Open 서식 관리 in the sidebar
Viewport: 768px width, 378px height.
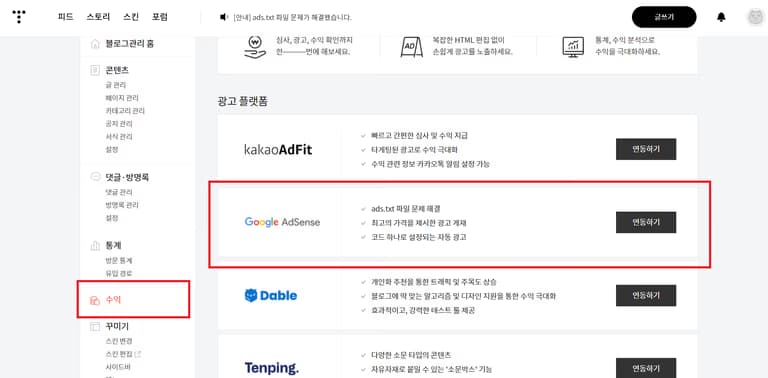click(119, 137)
